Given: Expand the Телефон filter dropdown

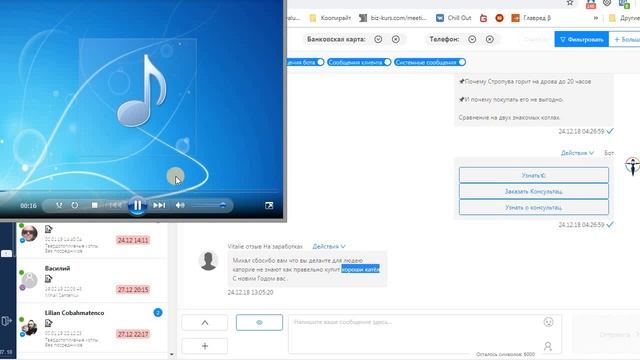Looking at the screenshot, I should click(x=472, y=39).
